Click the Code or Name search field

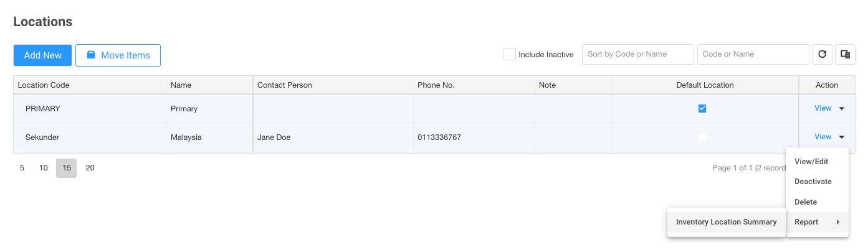(753, 54)
